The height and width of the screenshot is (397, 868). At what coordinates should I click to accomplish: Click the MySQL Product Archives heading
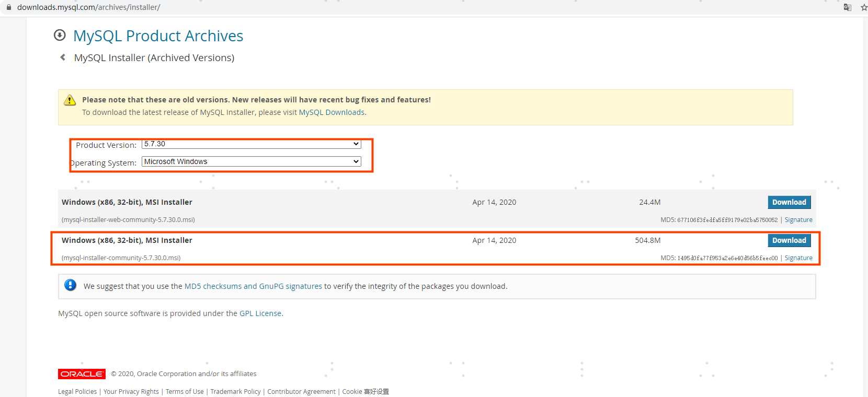tap(158, 36)
